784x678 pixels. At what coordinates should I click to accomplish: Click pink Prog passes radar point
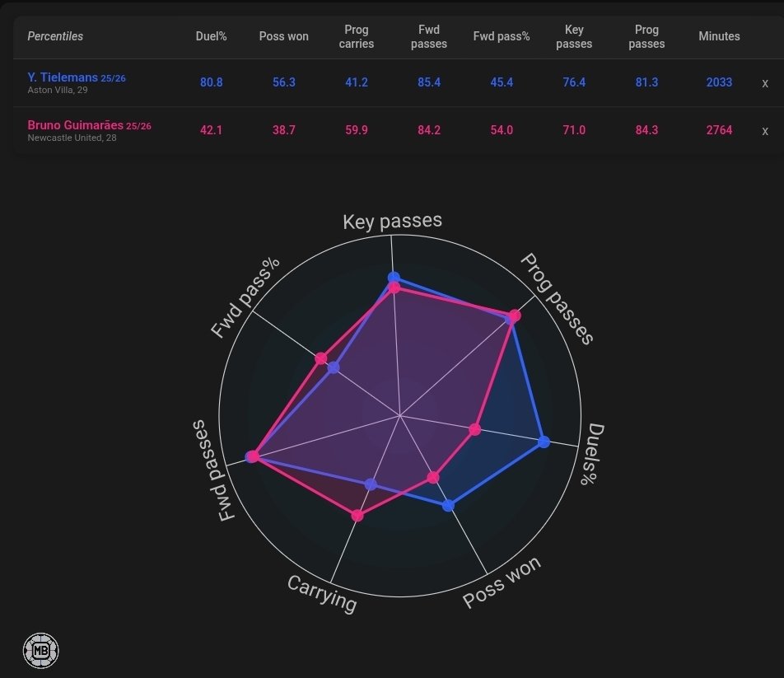[515, 316]
